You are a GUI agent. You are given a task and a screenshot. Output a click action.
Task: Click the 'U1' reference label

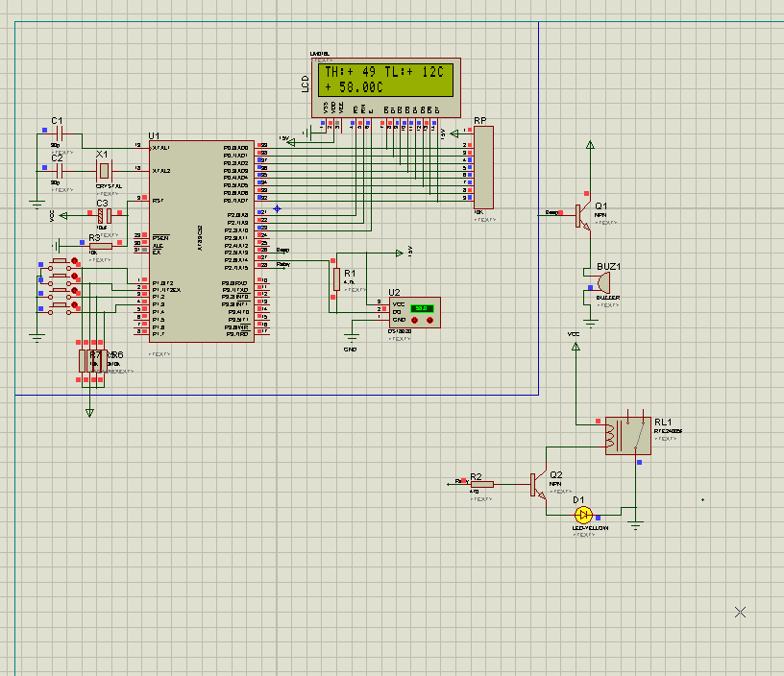click(x=154, y=136)
